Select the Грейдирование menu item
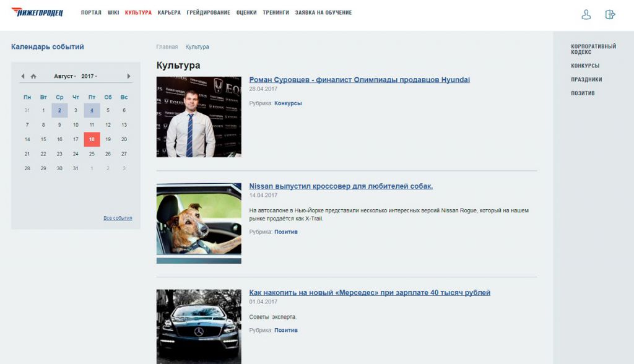Viewport: 634px width, 364px height. tap(208, 12)
